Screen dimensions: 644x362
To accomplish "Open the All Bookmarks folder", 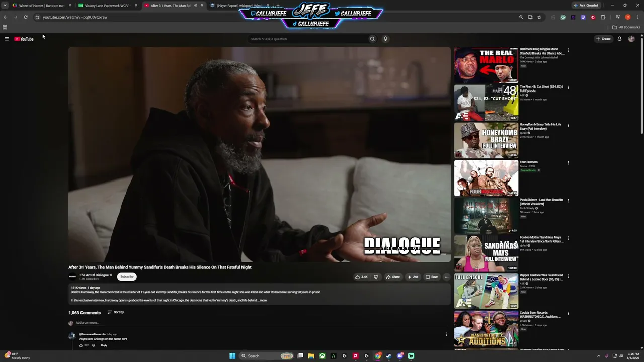I will coord(626,27).
